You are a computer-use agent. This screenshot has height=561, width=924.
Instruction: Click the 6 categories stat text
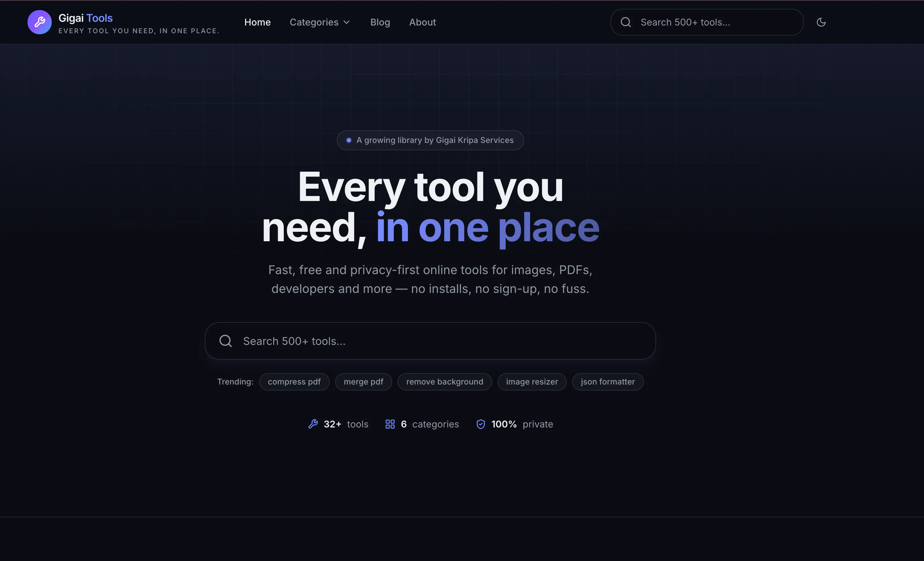(430, 424)
